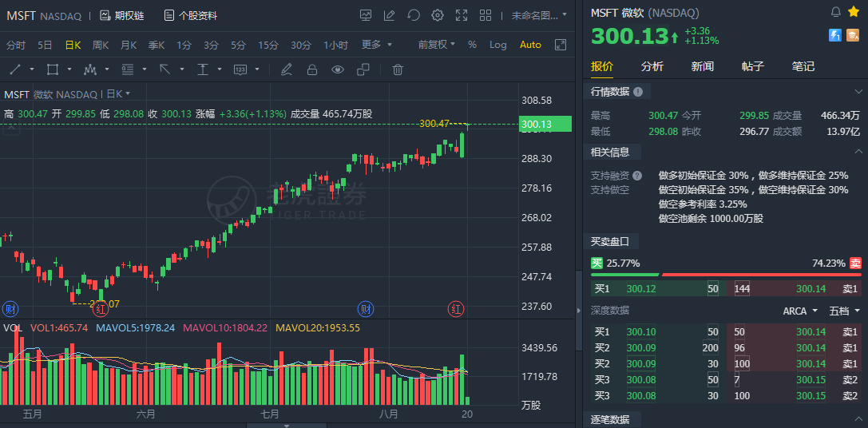Screen dimensions: 868x428
Task: Select the 分时 timeframe
Action: tap(16, 45)
